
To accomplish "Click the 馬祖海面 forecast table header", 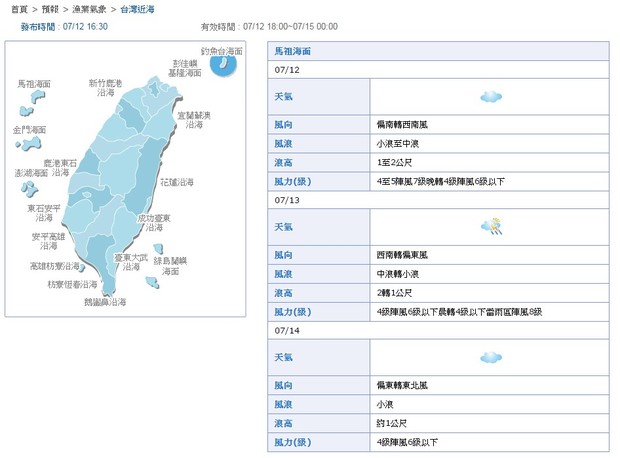I will coord(293,49).
